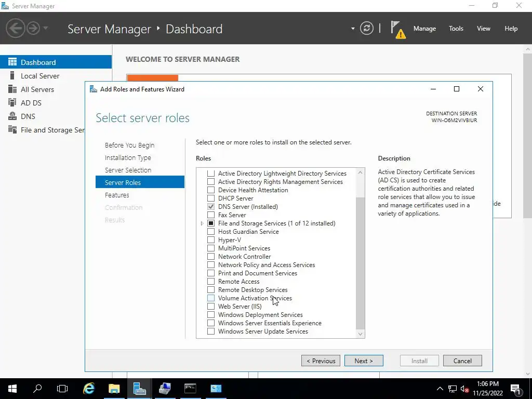Go to Features wizard step
Image resolution: width=532 pixels, height=399 pixels.
tap(117, 195)
